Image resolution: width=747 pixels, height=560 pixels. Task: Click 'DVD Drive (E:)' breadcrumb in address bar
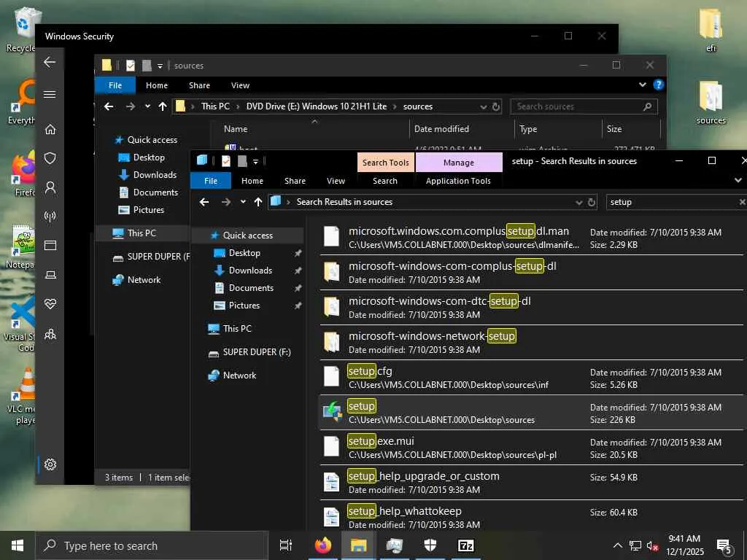pos(317,106)
